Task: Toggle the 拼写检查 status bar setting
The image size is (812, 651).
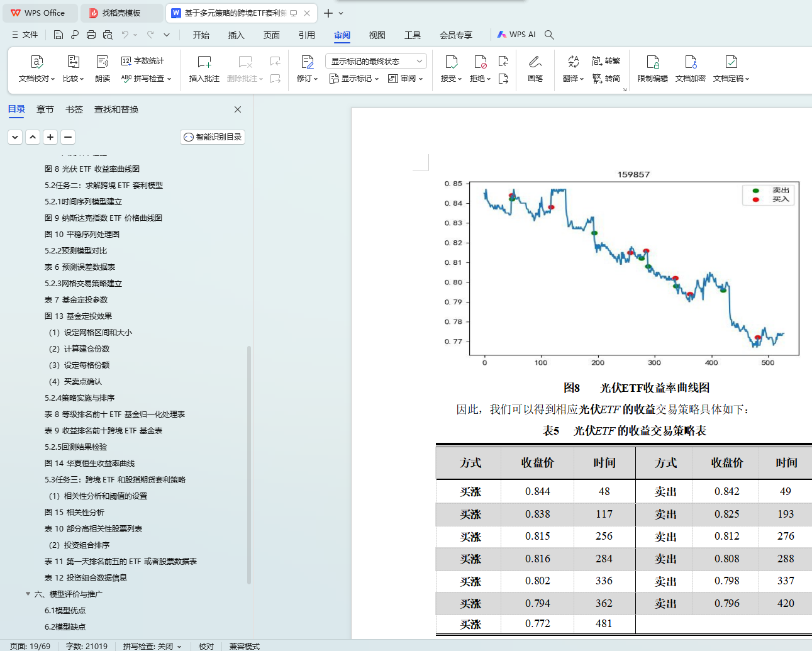Action: (152, 646)
